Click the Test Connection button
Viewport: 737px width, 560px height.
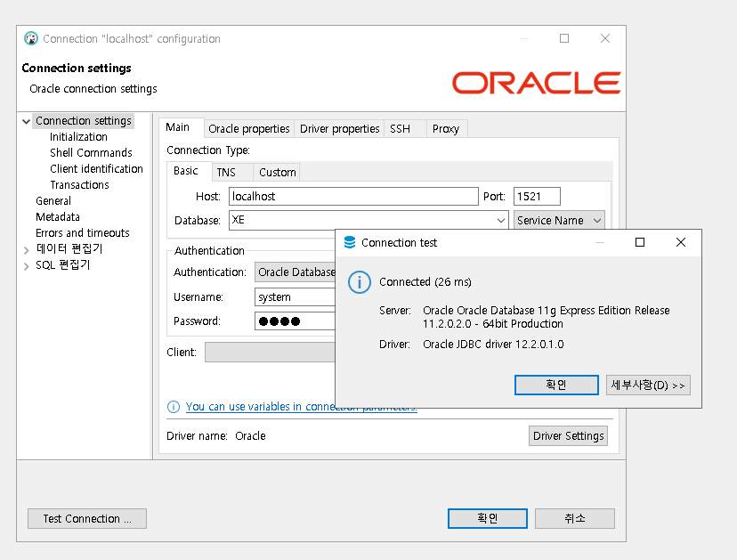87,519
